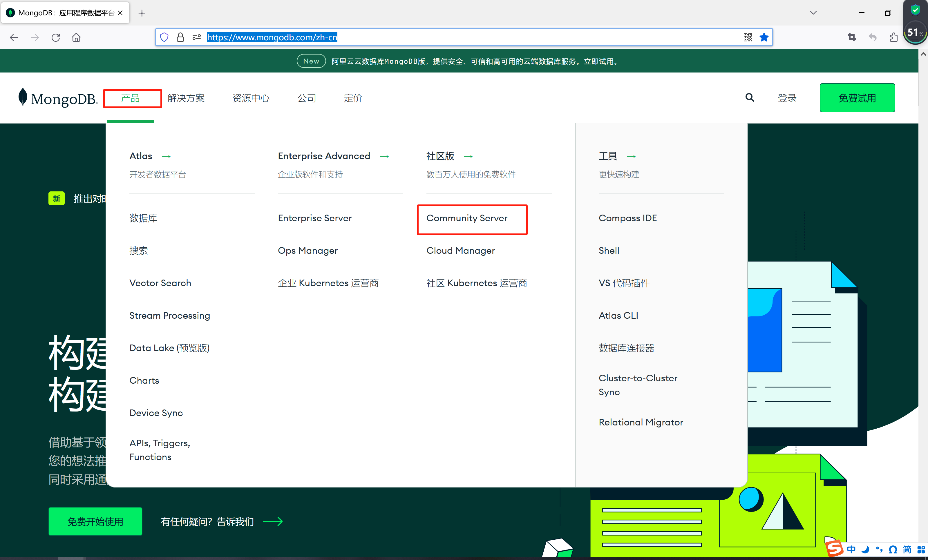The height and width of the screenshot is (560, 928).
Task: Open 数据库连接器 link
Action: point(626,348)
